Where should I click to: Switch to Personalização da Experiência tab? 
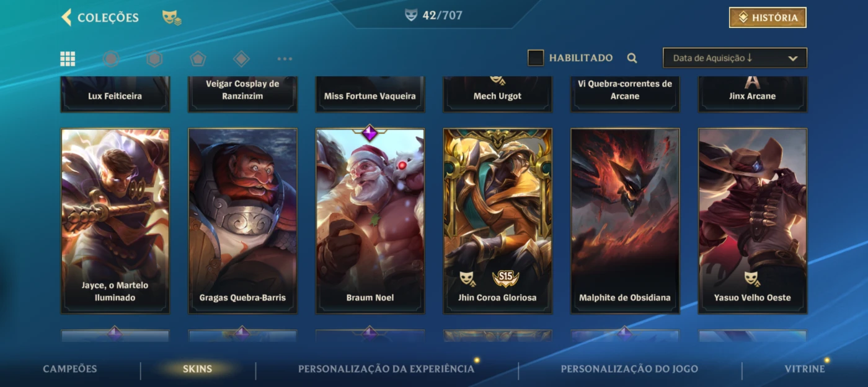click(x=386, y=369)
